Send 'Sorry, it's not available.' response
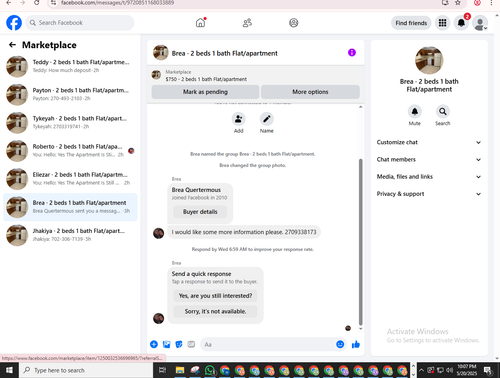 tap(215, 311)
